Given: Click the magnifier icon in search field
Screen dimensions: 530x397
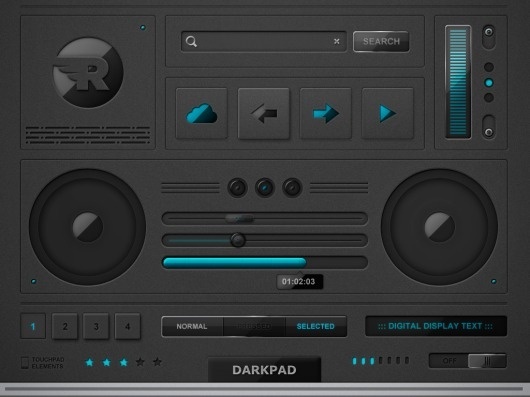Looking at the screenshot, I should (191, 42).
